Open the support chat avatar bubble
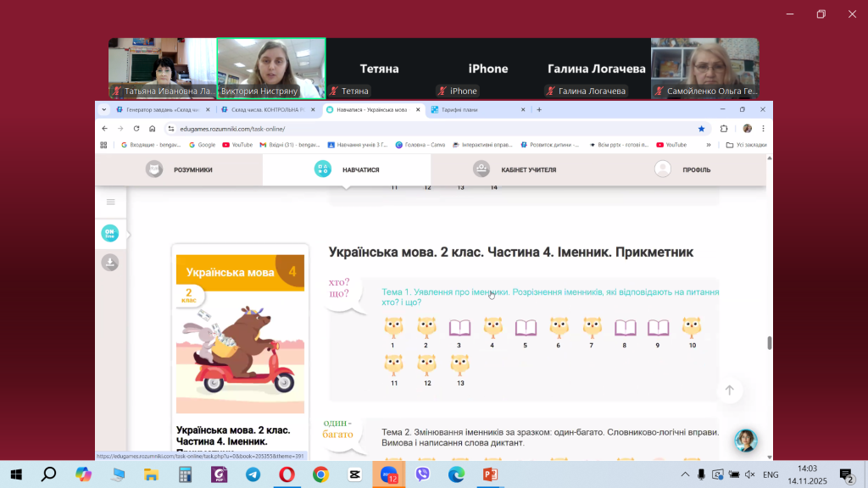 (x=746, y=440)
